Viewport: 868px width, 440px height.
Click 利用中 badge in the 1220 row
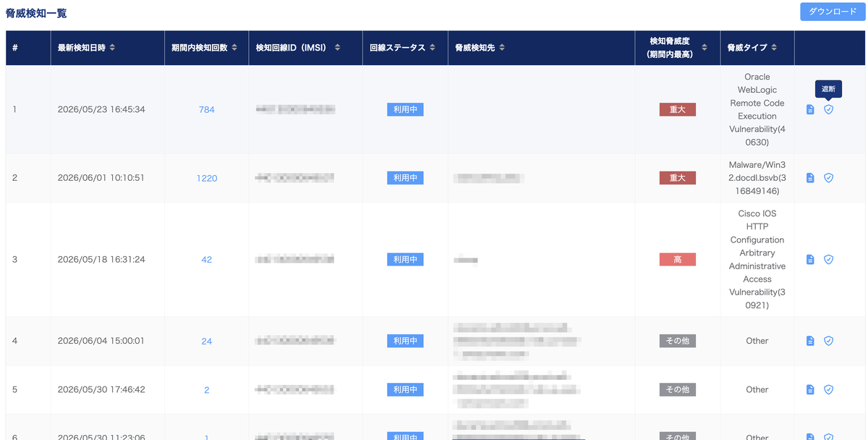(x=405, y=177)
